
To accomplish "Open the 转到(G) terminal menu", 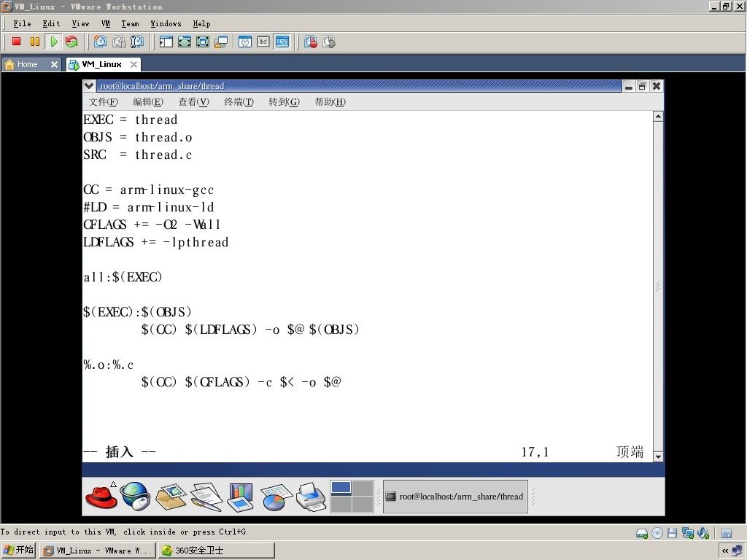I will [284, 101].
